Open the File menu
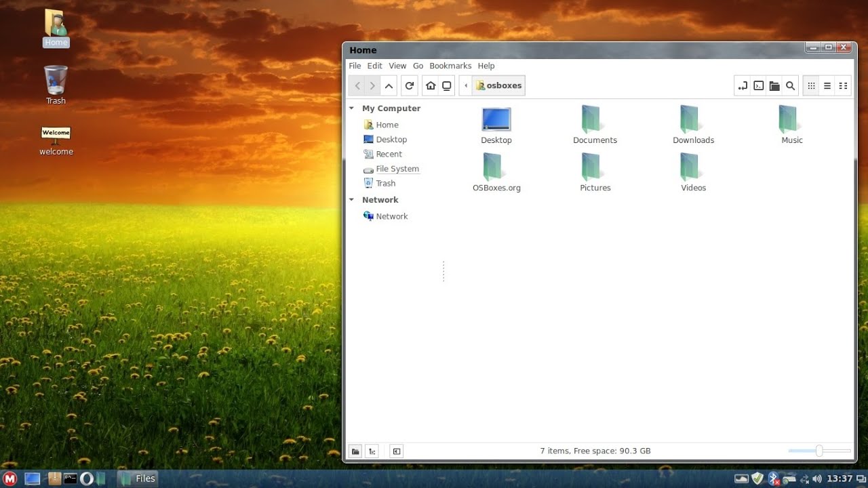 pyautogui.click(x=355, y=66)
